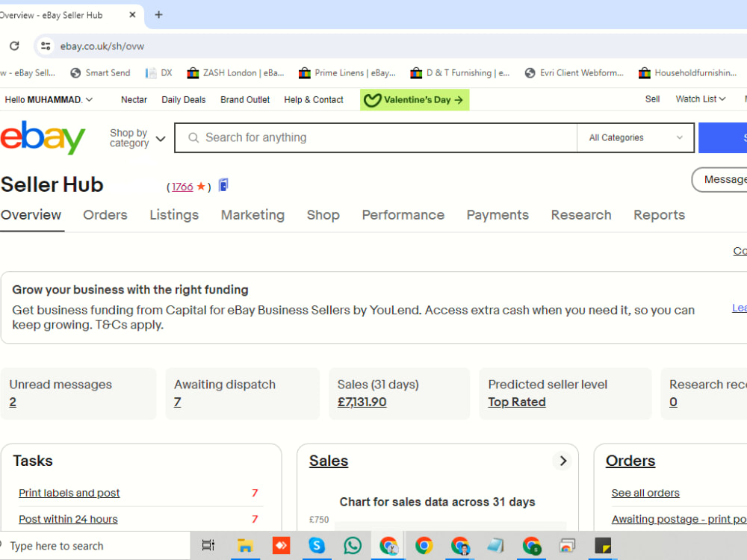Image resolution: width=747 pixels, height=560 pixels.
Task: Open a new browser tab
Action: pyautogui.click(x=158, y=15)
